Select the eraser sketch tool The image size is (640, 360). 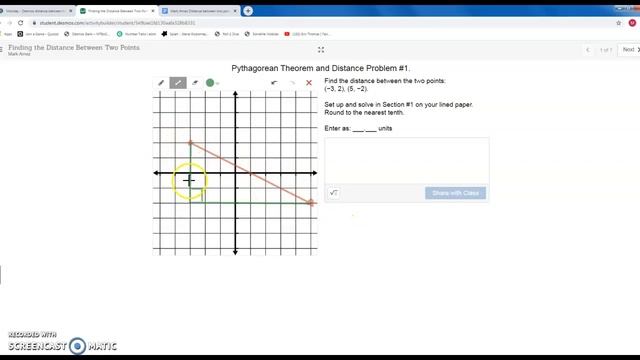pyautogui.click(x=195, y=83)
